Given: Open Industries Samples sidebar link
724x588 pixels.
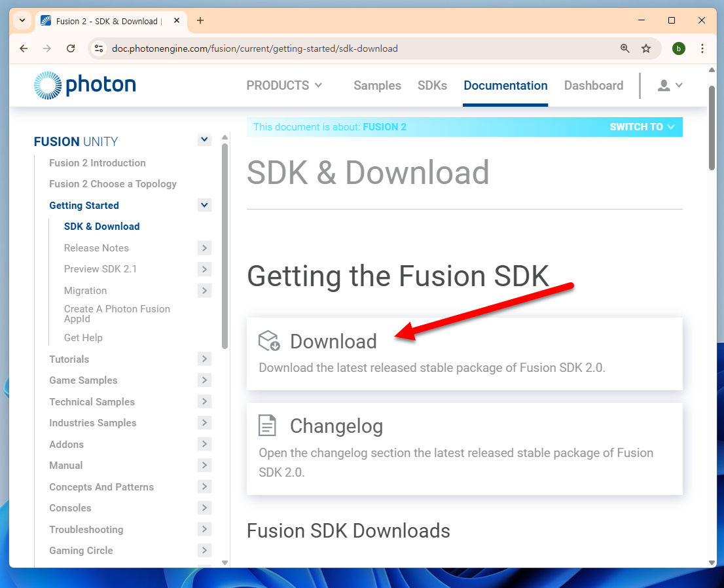Looking at the screenshot, I should (x=93, y=422).
